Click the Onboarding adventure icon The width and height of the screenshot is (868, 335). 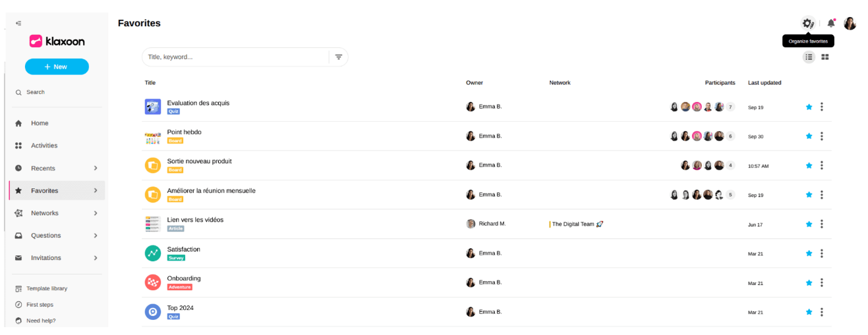tap(153, 282)
